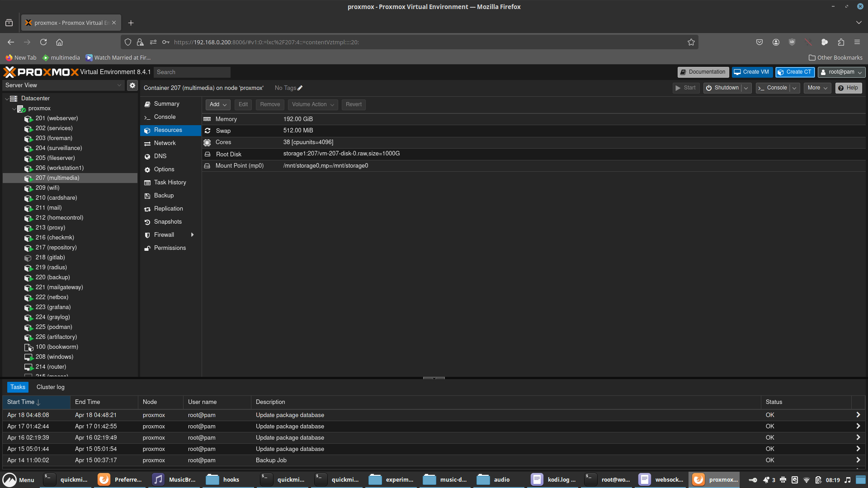
Task: Click the Firefox reload page icon
Action: click(x=43, y=42)
